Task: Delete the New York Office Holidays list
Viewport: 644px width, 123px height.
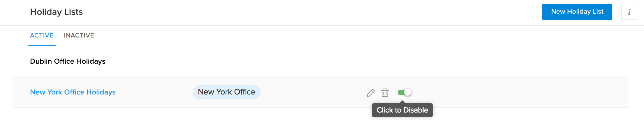Action: pyautogui.click(x=385, y=92)
